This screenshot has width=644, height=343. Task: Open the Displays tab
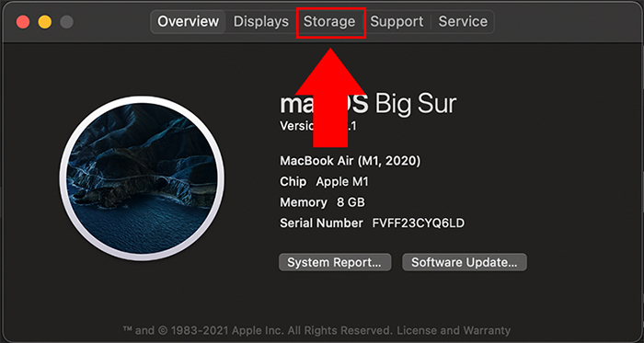(260, 22)
